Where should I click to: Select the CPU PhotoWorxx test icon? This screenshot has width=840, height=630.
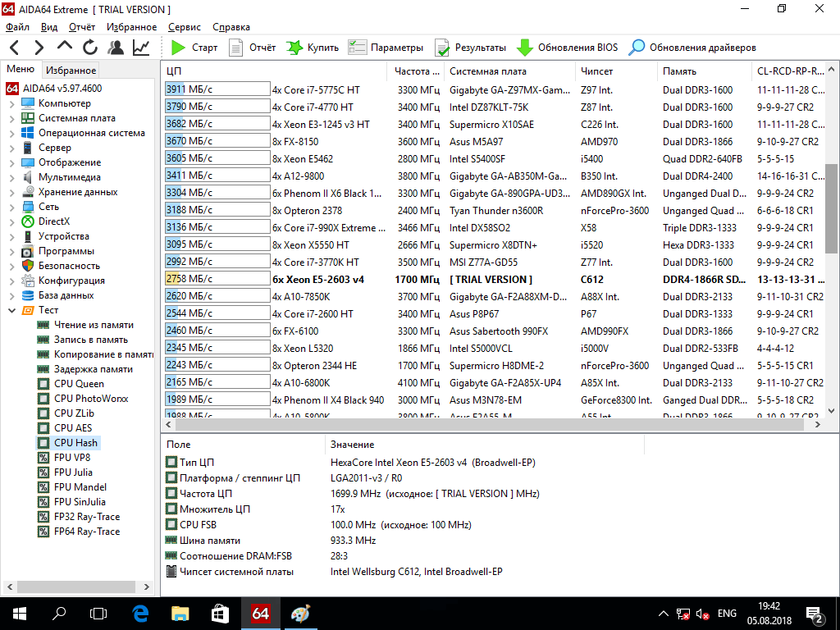pos(43,399)
